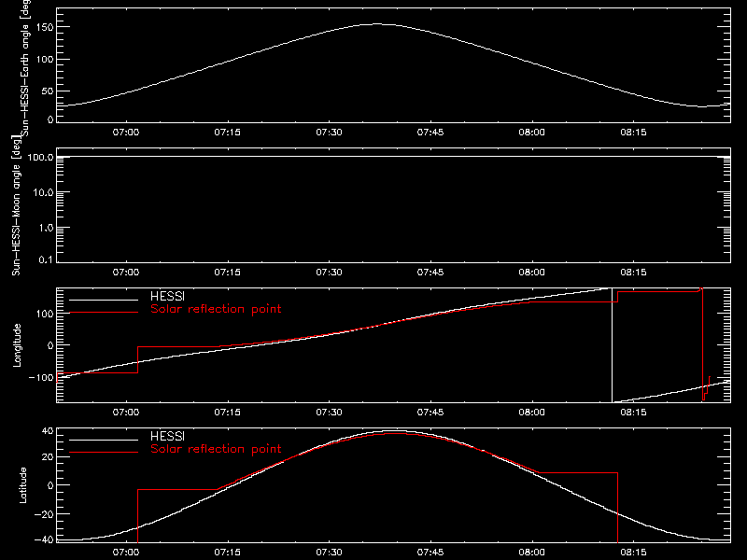Click the 'Sun-HESSI-Moon angle [deg]' axis title
The width and height of the screenshot is (747, 560).
point(16,205)
